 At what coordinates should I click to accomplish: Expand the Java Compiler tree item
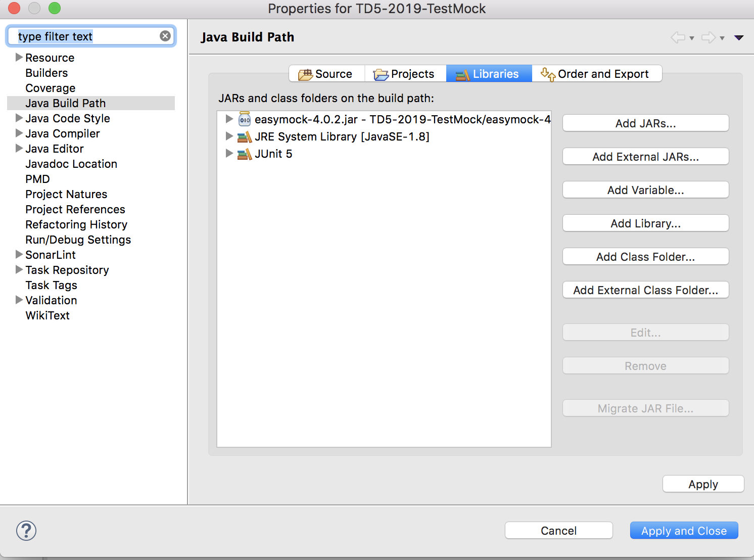click(x=19, y=133)
